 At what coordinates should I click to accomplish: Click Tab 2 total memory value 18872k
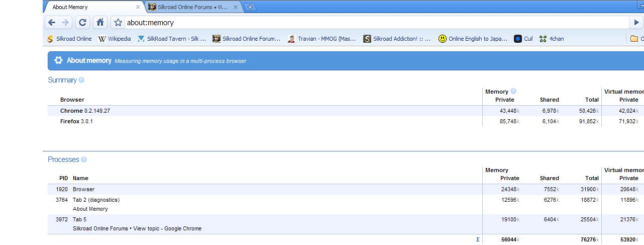tap(590, 200)
